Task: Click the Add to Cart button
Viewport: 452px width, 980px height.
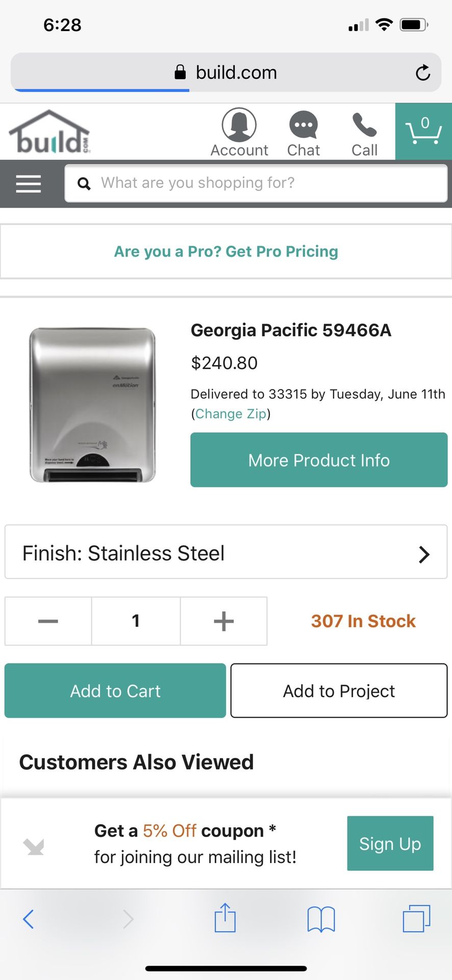Action: tap(115, 691)
